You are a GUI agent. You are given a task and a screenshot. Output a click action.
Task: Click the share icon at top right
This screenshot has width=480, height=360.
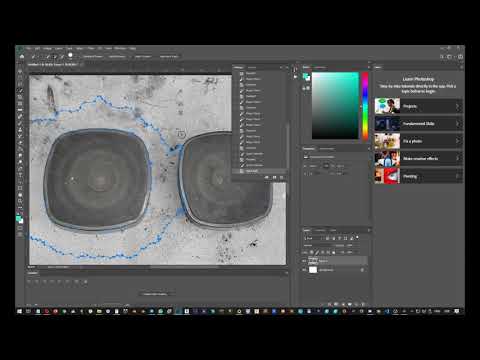coord(460,57)
